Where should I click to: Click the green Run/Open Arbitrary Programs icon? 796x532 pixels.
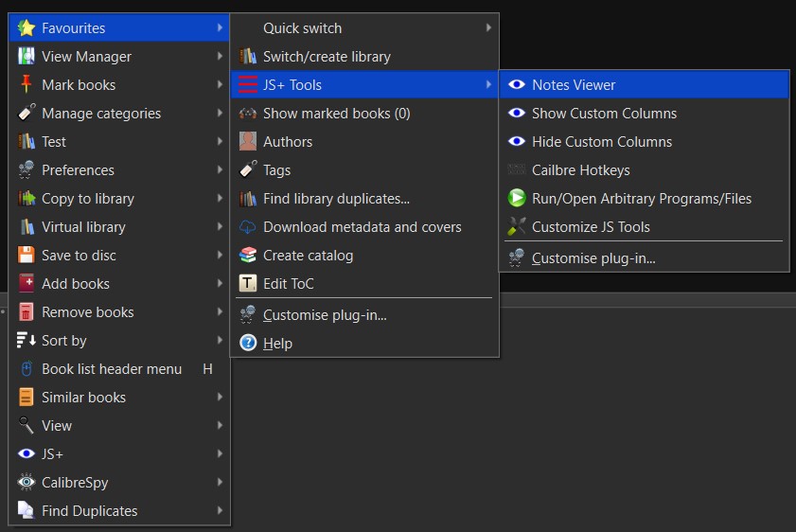(x=517, y=199)
